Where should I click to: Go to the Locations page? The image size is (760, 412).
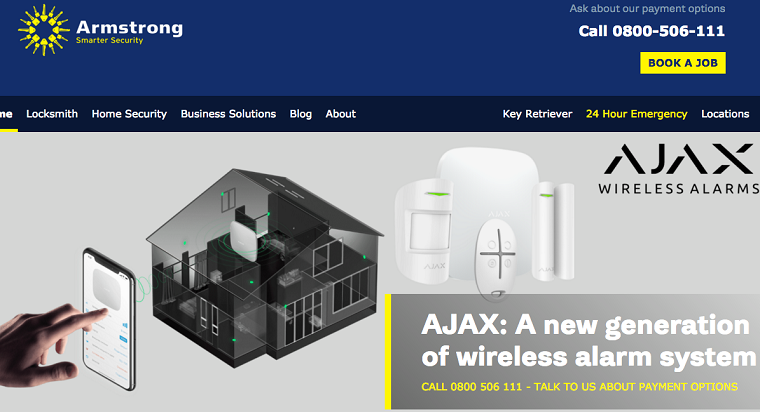point(725,114)
